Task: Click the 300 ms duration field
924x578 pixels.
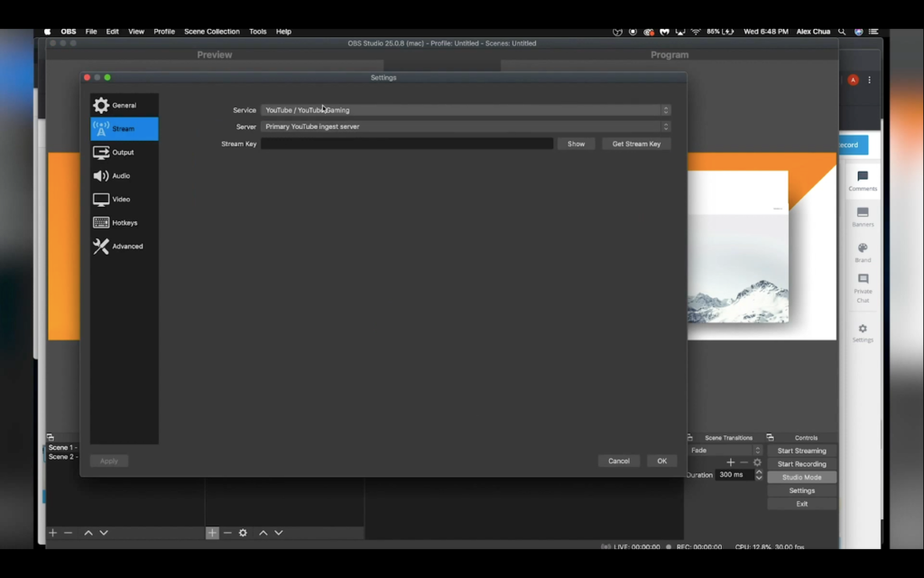Action: (x=735, y=475)
